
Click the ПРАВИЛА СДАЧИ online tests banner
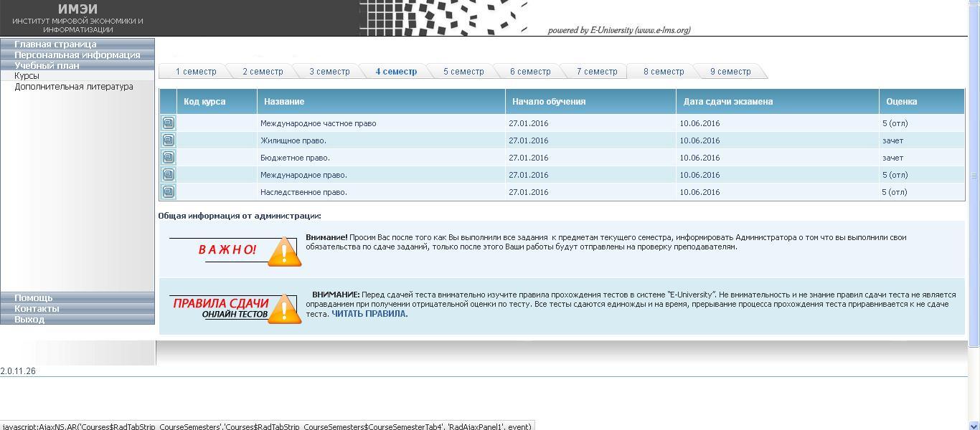[235, 308]
